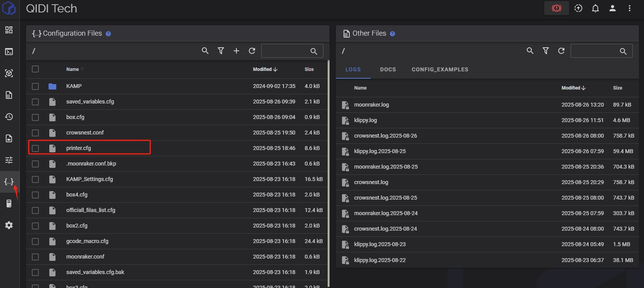Check the box.cfg checkbox
Screen dimensions: 644x288
click(35, 117)
